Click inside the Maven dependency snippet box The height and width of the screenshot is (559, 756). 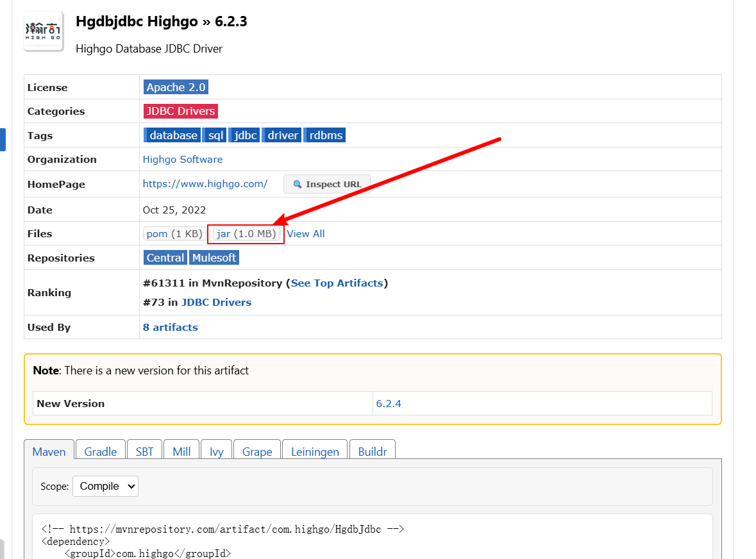372,537
